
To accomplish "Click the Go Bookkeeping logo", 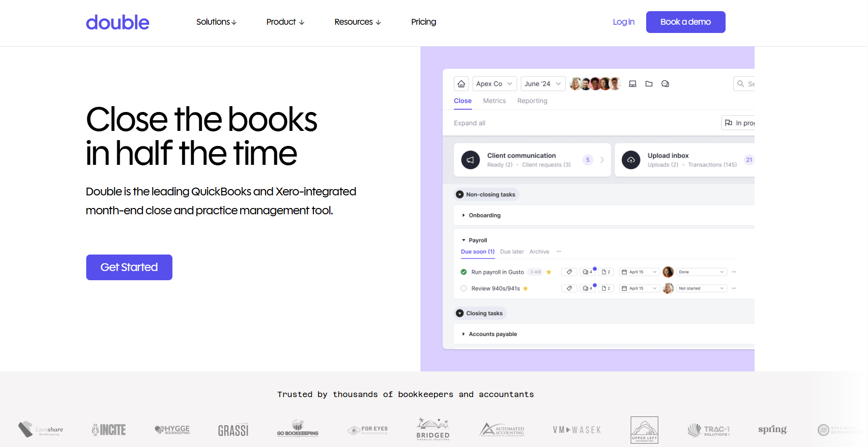I will [x=297, y=429].
